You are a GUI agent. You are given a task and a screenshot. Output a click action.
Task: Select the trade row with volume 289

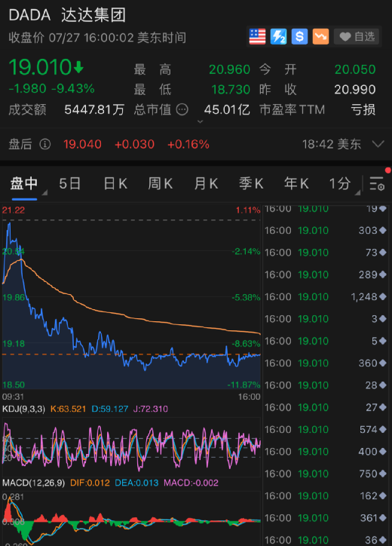[x=326, y=275]
